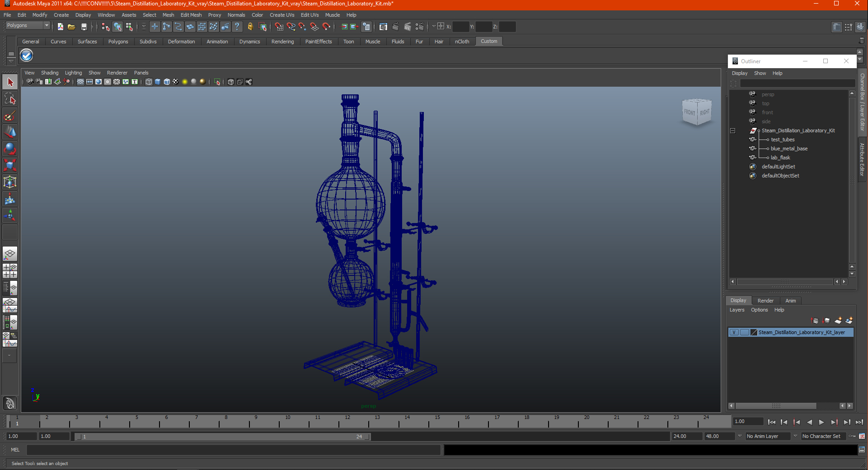Open render view clapperboard icon
The width and height of the screenshot is (868, 470).
383,27
